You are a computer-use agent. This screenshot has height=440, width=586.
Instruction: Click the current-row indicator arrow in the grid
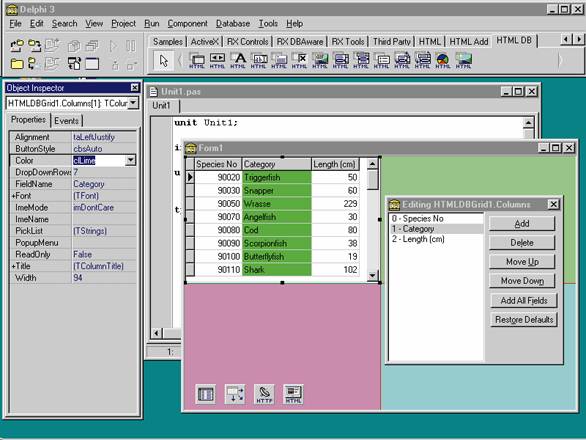190,177
